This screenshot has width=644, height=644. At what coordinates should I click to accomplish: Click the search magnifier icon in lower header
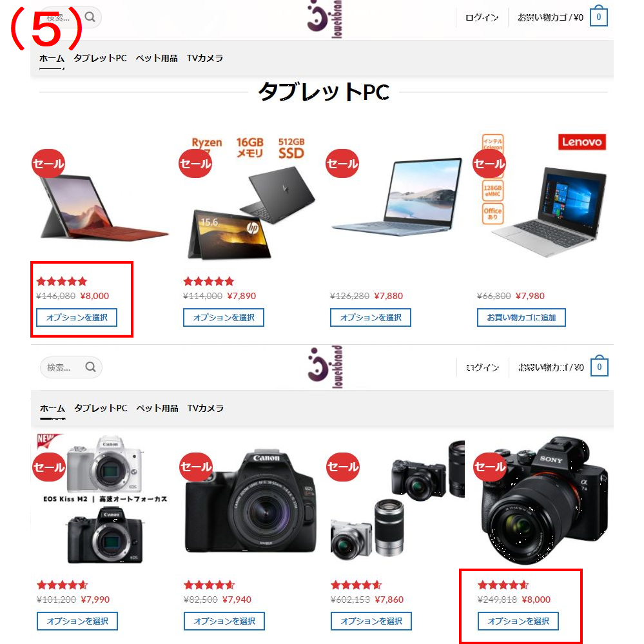tap(90, 367)
